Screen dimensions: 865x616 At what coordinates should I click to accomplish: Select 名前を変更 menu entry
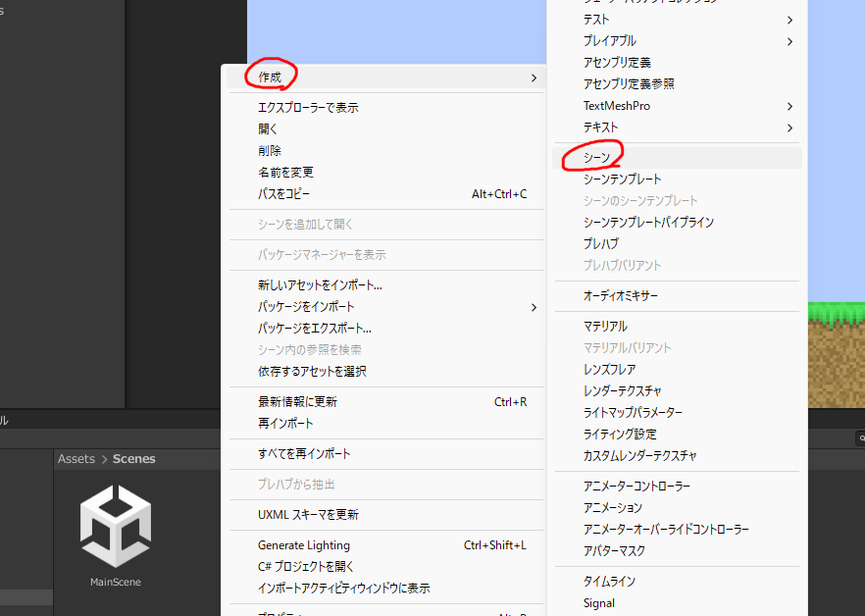[385, 173]
